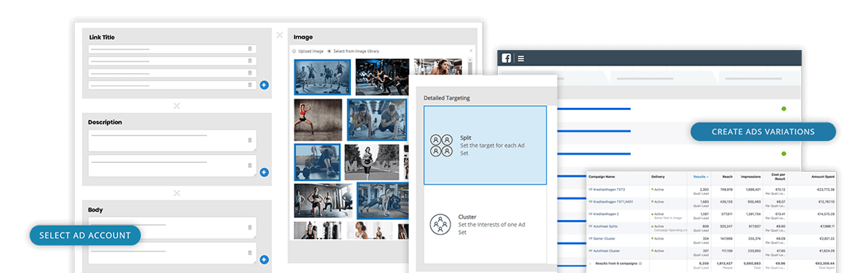Choose Split targeting for each Ad Set

(x=485, y=145)
